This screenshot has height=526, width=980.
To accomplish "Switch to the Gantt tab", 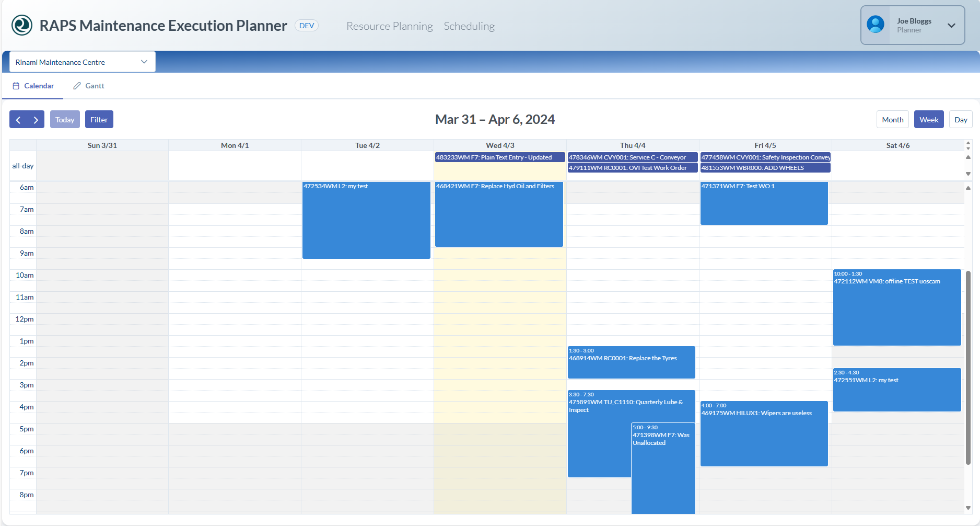I will 95,85.
